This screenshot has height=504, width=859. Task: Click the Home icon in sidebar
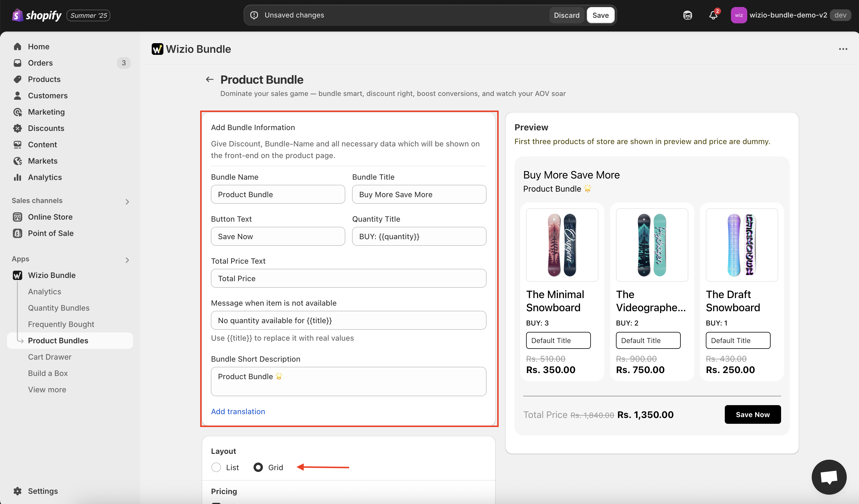click(18, 46)
